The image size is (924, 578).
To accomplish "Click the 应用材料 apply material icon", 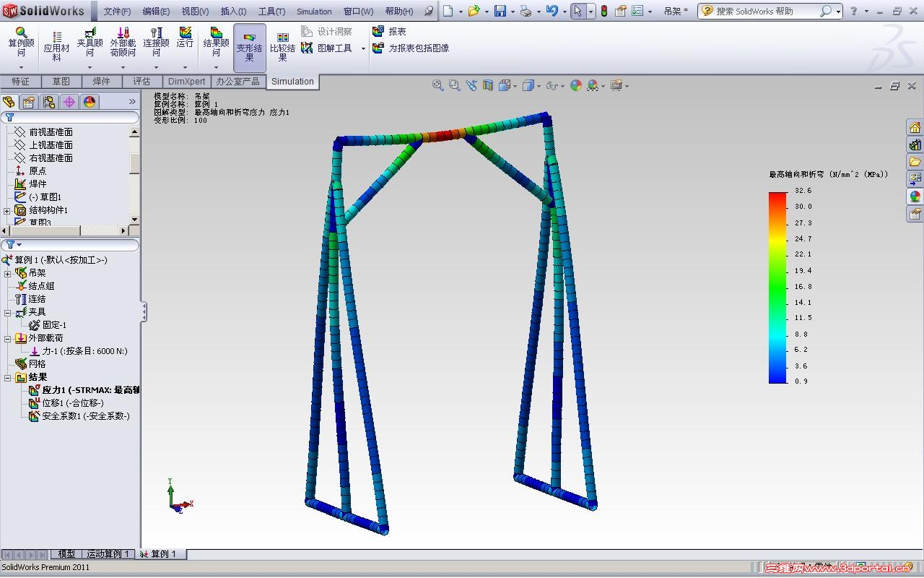I will [x=56, y=46].
